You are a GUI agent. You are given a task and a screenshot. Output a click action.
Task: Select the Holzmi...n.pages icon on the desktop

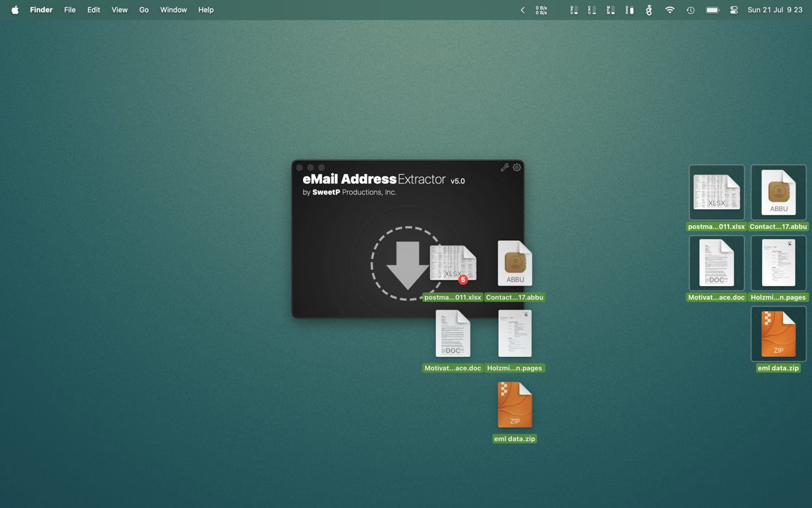pos(779,263)
